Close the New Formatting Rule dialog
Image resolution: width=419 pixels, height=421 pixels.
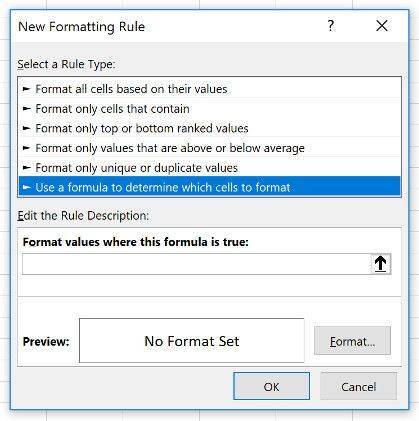pos(382,26)
